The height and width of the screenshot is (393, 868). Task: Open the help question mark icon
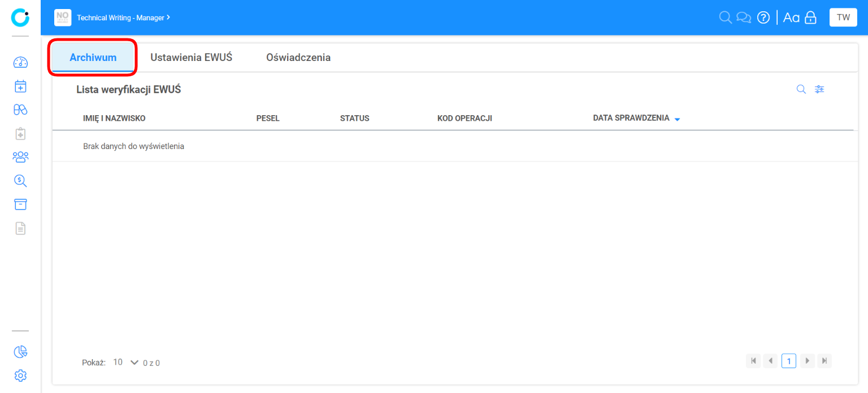[x=763, y=18]
